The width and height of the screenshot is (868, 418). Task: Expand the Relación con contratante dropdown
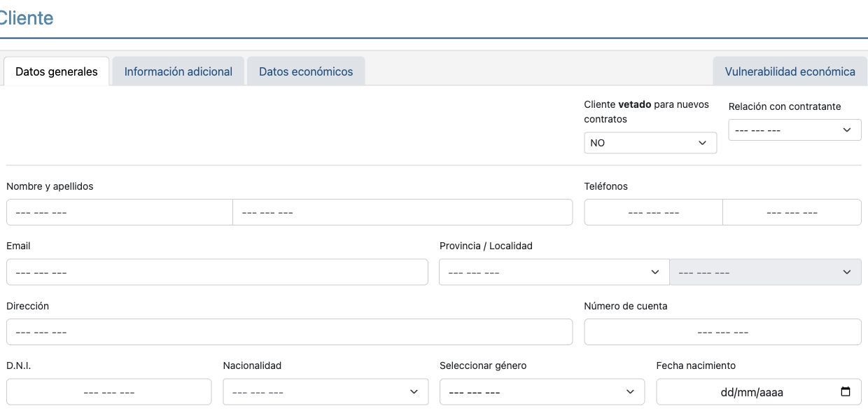(x=795, y=130)
